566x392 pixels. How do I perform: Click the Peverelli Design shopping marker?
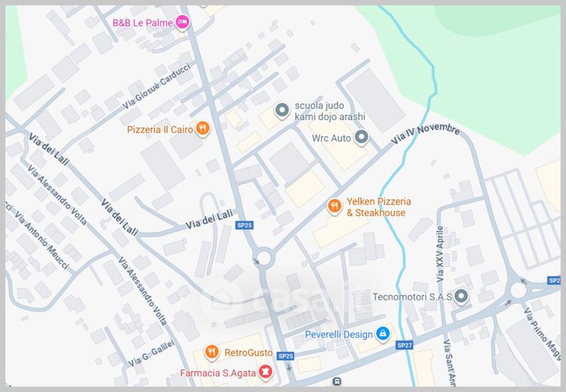[383, 333]
